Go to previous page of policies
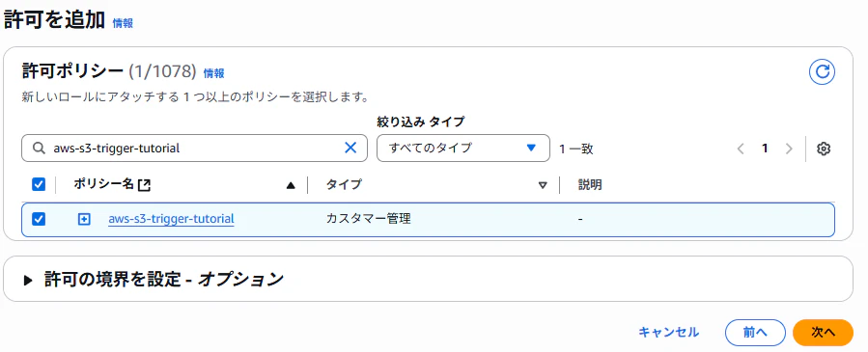Image resolution: width=868 pixels, height=352 pixels. click(741, 149)
